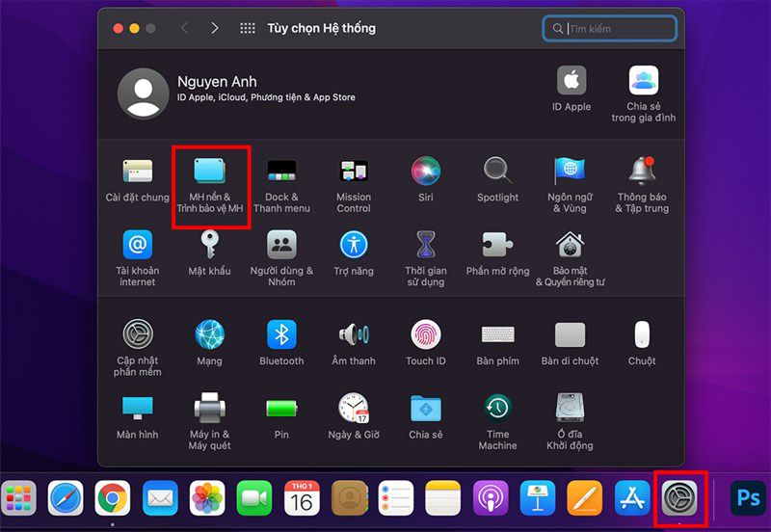Click the Nguyen Anh profile avatar
The width and height of the screenshot is (771, 532).
click(x=143, y=93)
